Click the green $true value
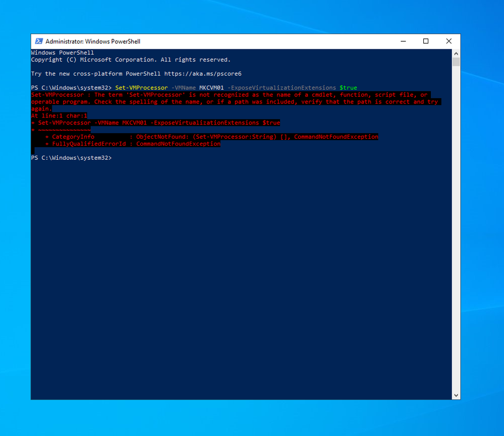The image size is (504, 436). [348, 88]
